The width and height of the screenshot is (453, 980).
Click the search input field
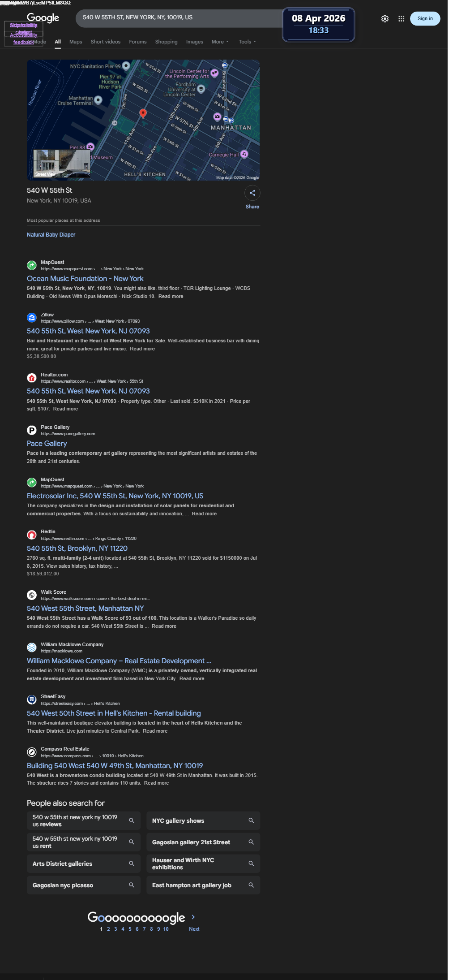(x=179, y=18)
